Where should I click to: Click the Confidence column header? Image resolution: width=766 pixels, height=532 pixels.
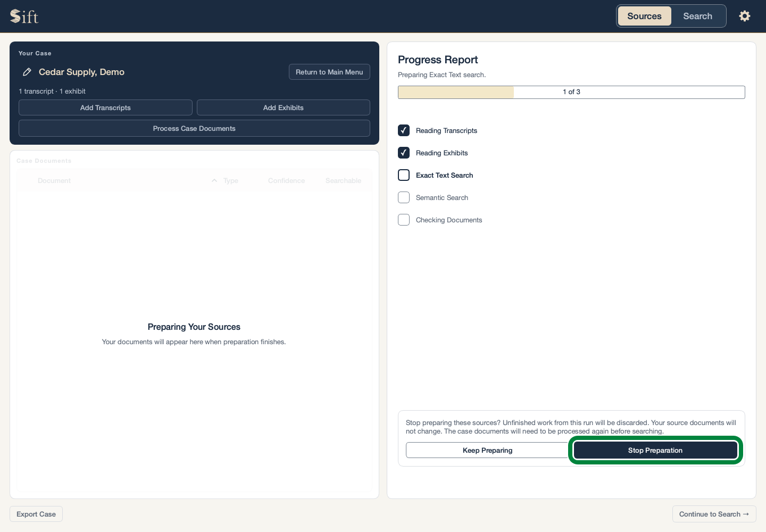point(286,181)
